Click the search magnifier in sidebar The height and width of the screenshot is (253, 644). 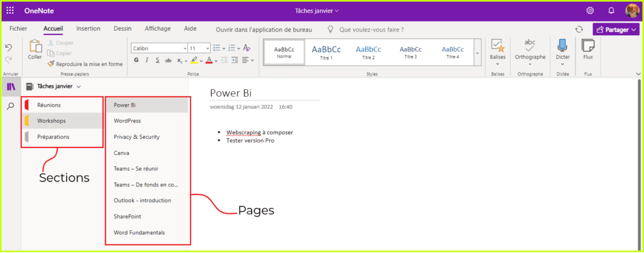point(11,106)
